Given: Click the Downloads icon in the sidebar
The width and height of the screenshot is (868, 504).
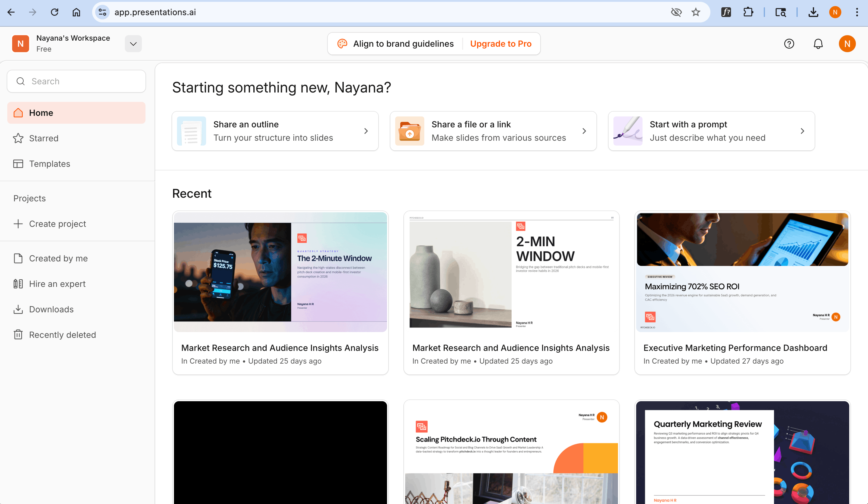Looking at the screenshot, I should point(18,309).
